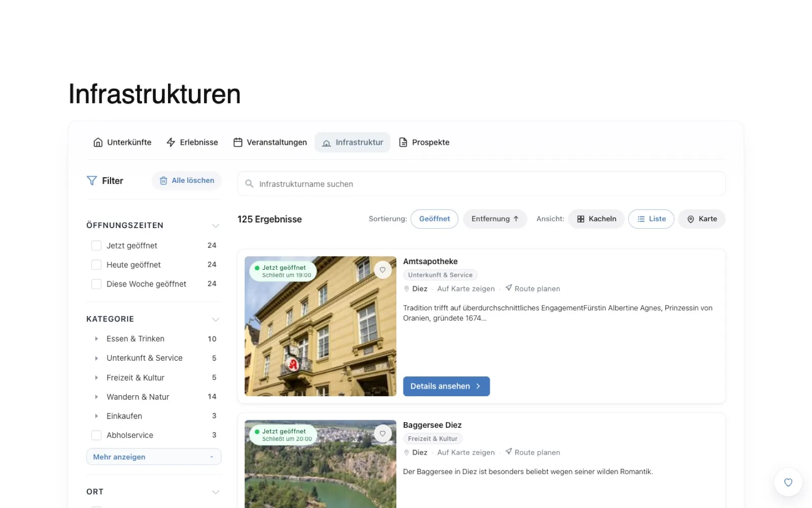The image size is (812, 508).
Task: Favorite Baggersee Diez via its heart icon
Action: pos(383,433)
